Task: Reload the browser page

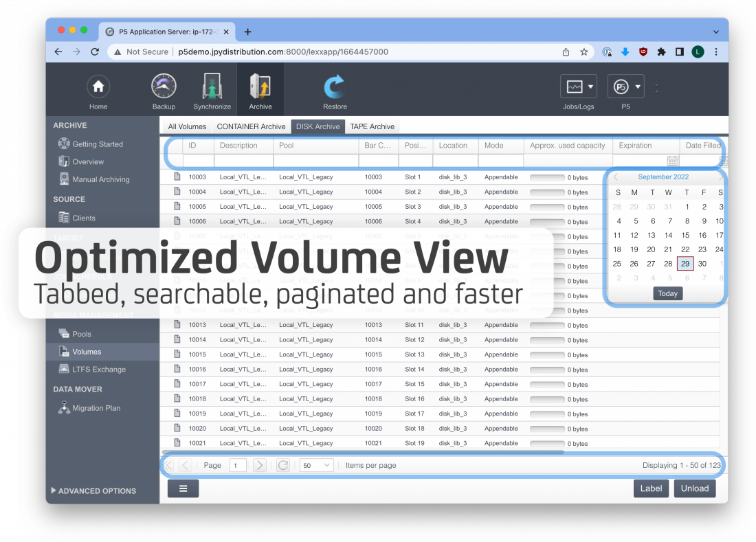Action: tap(95, 52)
